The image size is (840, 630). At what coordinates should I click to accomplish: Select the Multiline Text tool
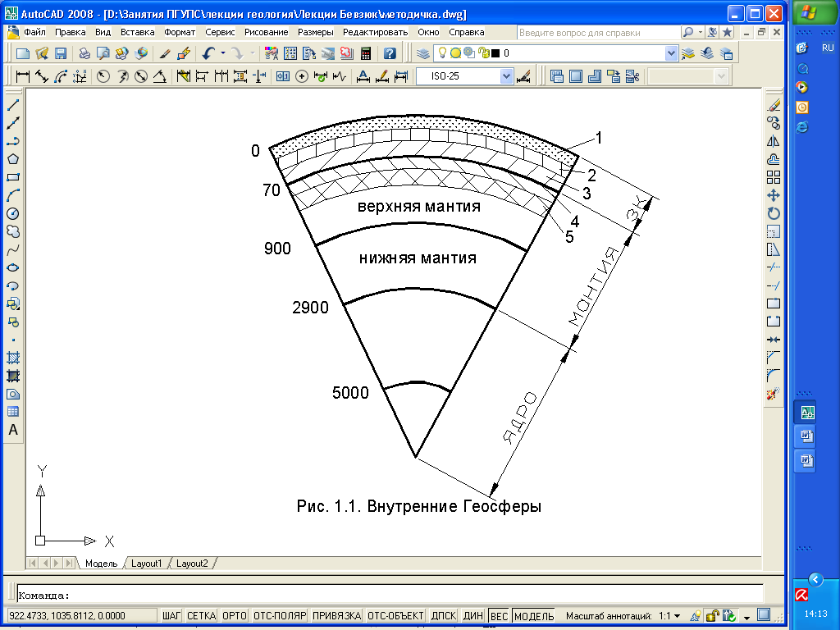tap(13, 430)
